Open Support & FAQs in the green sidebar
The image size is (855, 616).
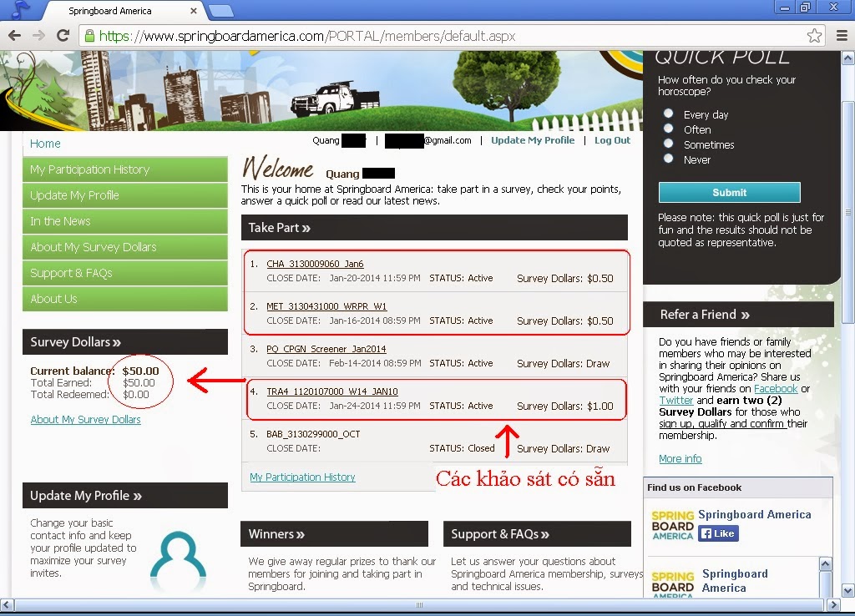pos(125,273)
